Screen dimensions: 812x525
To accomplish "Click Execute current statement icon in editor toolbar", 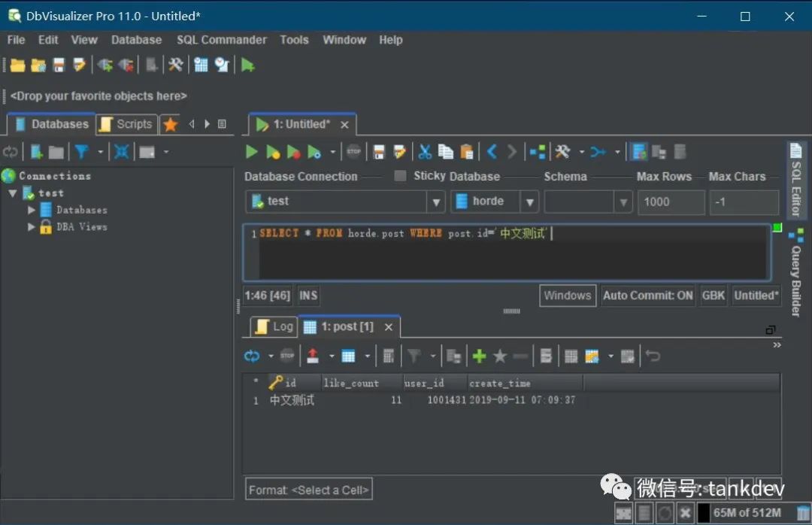I will (x=272, y=152).
